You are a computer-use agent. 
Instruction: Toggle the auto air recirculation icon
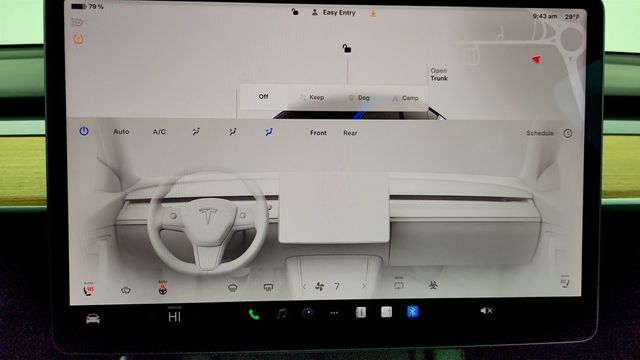pos(399,284)
